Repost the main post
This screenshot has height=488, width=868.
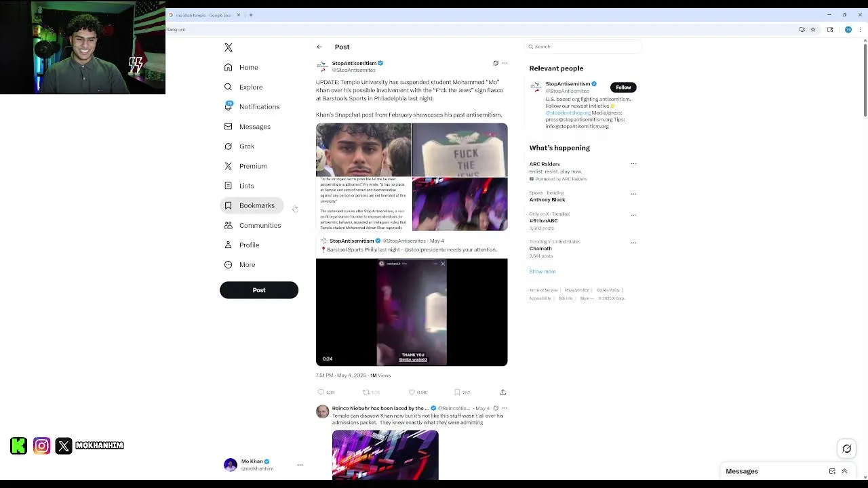(366, 392)
